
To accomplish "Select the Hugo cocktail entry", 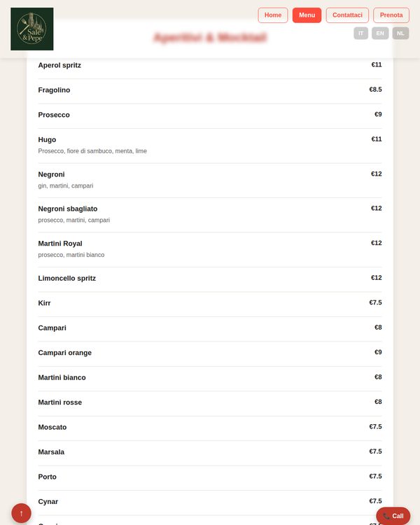I will pos(210,146).
